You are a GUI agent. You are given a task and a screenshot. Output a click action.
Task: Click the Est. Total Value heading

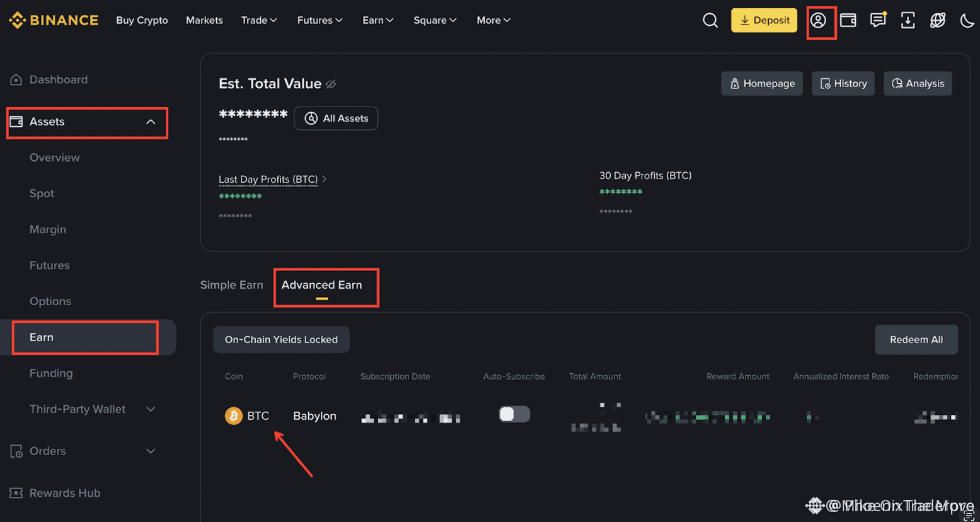click(x=270, y=84)
